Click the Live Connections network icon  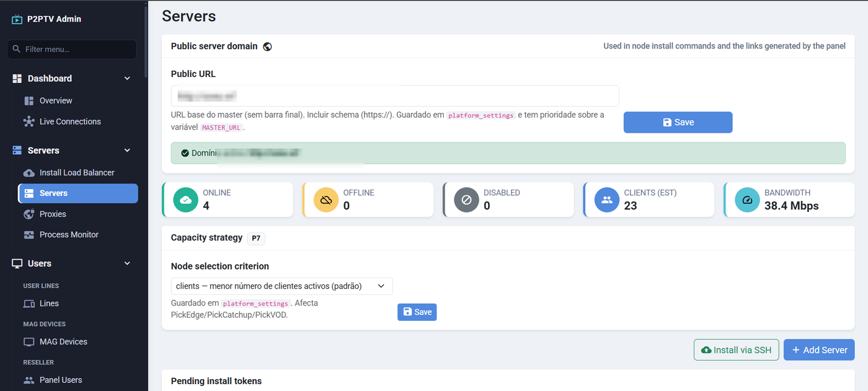pos(29,121)
